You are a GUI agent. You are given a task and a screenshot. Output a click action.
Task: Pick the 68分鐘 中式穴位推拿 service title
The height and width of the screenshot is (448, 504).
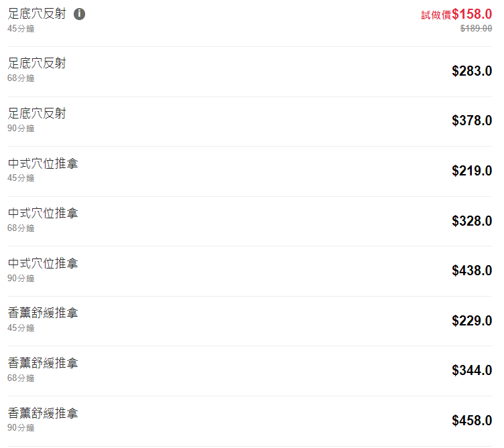[43, 214]
